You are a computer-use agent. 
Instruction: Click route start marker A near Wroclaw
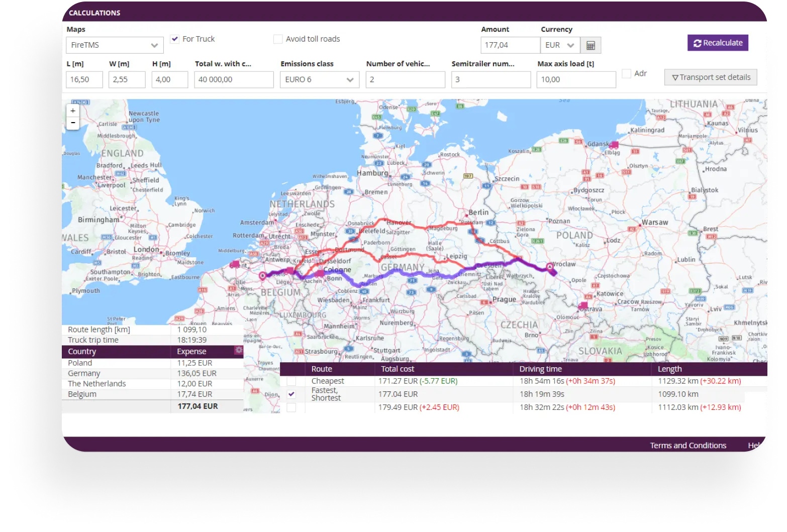tap(550, 267)
